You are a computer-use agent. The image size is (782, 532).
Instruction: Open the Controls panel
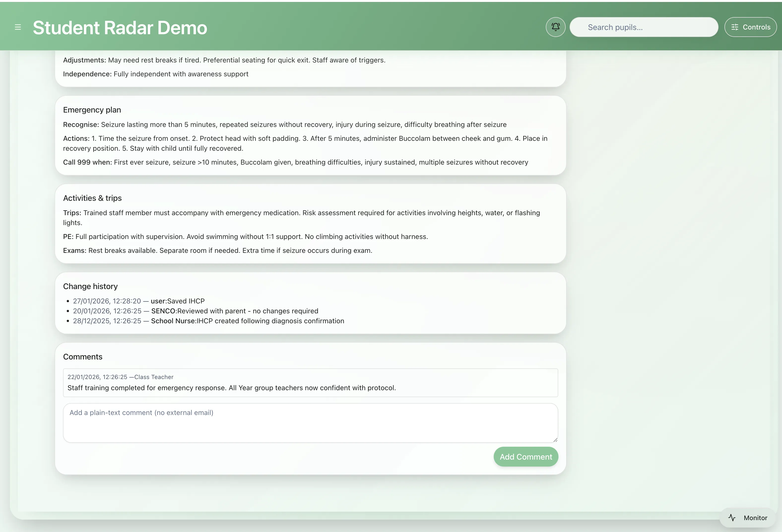tap(750, 27)
